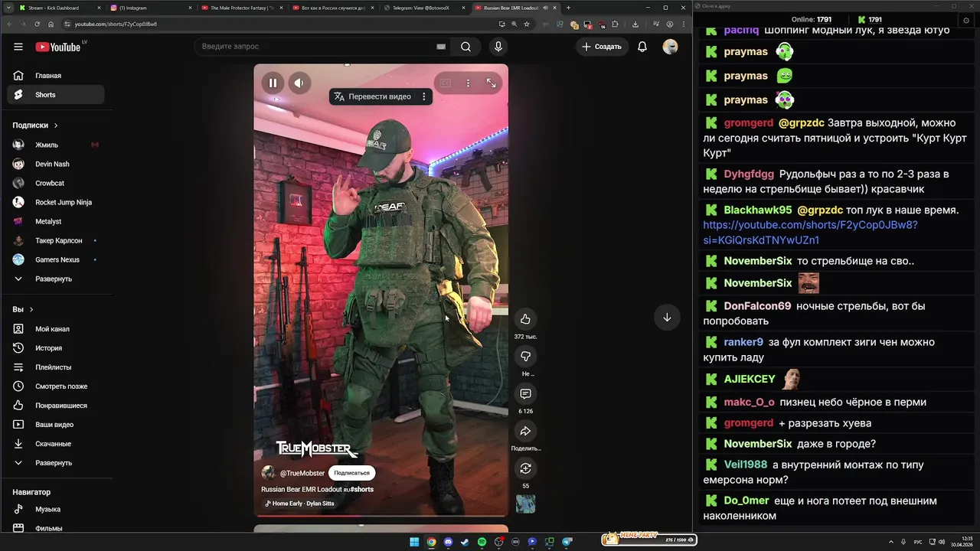Reload the page in Chrome

[x=38, y=24]
